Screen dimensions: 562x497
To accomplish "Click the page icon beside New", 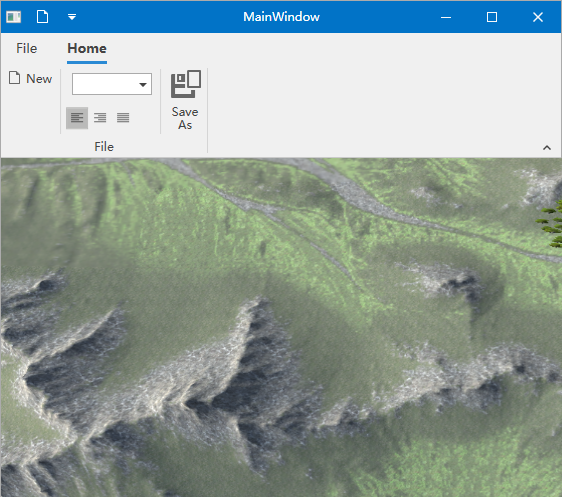I will tap(14, 78).
